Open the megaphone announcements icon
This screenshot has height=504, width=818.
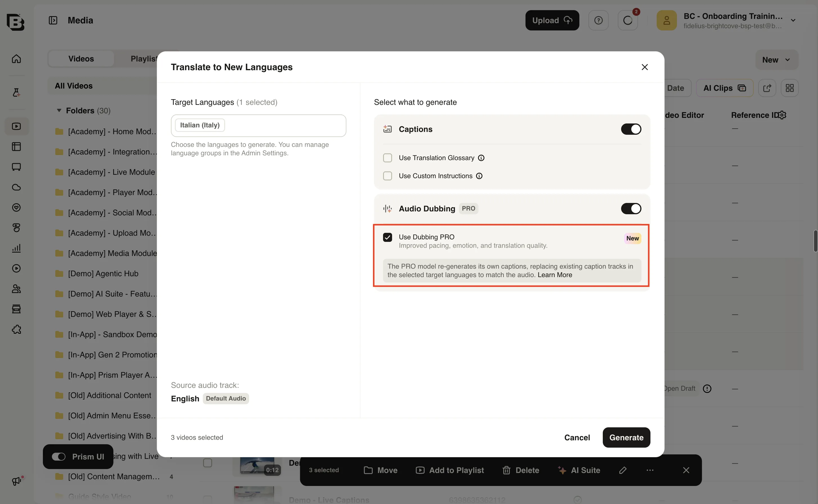[16, 481]
